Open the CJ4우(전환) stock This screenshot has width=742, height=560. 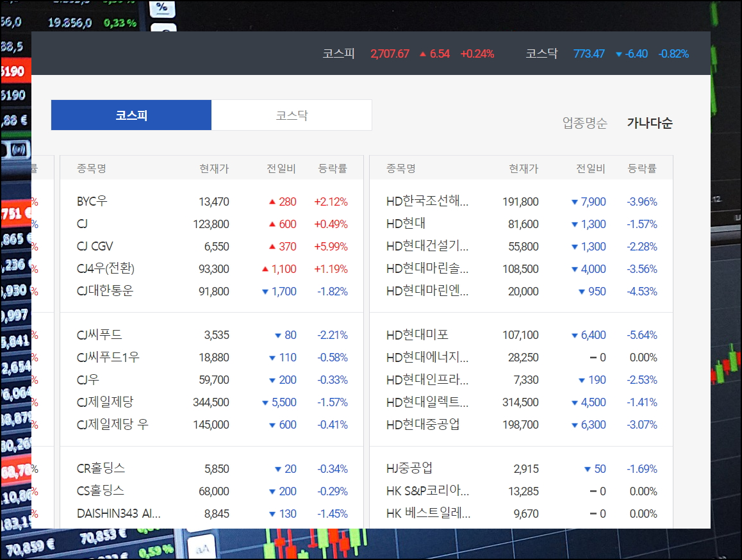[106, 268]
